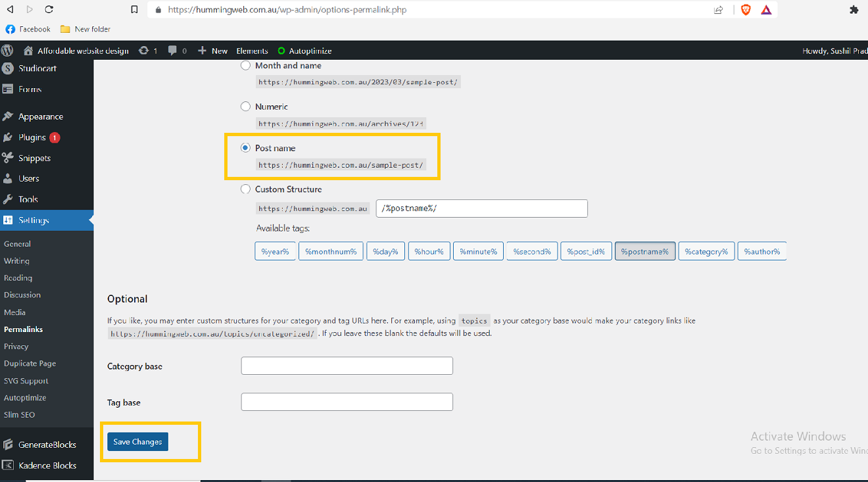
Task: Open the browser extensions puzzle icon
Action: tap(854, 10)
